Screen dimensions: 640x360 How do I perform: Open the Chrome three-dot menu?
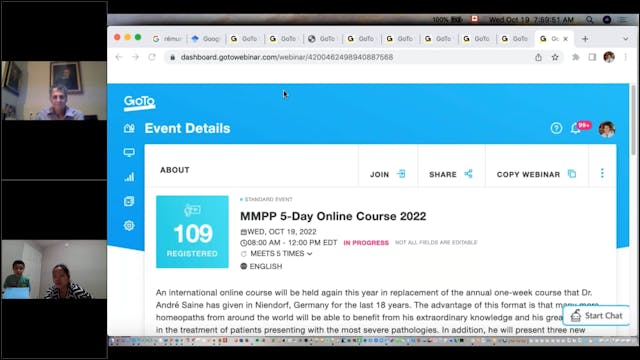(625, 58)
